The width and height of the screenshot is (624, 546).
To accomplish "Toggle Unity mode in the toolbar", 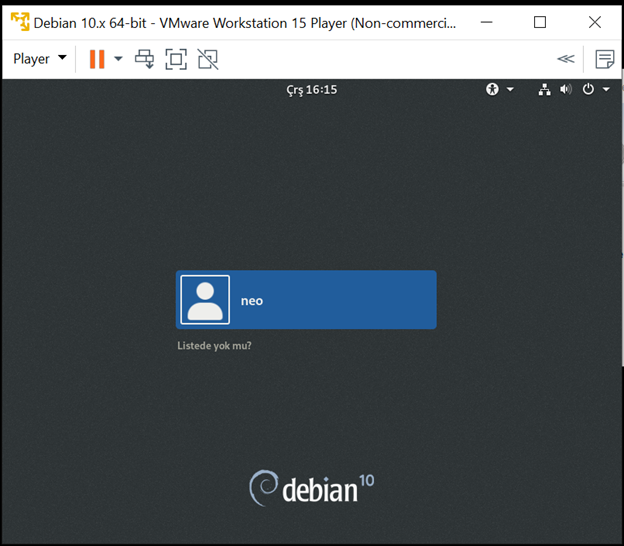I will [207, 59].
